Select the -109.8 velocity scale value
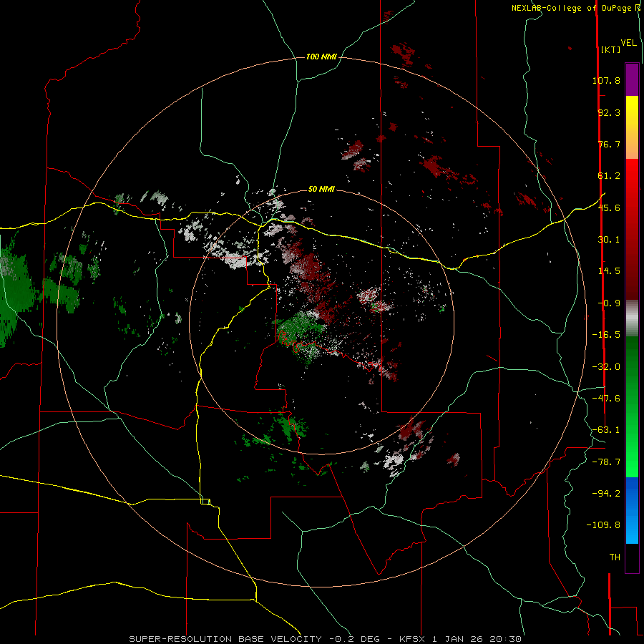 pos(604,525)
